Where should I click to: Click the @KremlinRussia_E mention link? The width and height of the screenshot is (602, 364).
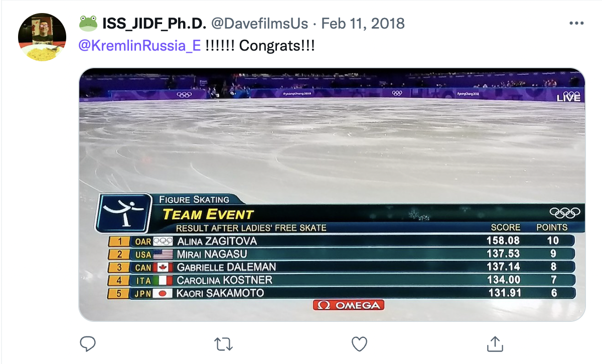pyautogui.click(x=140, y=45)
